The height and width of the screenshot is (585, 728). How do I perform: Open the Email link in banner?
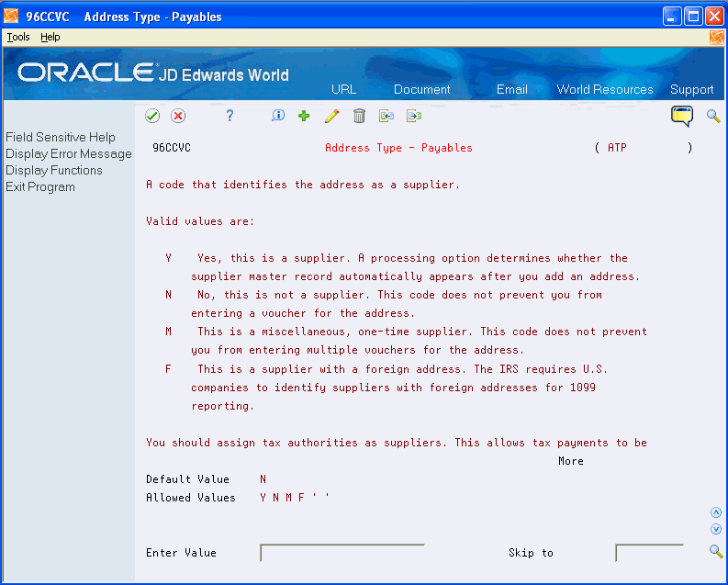511,89
